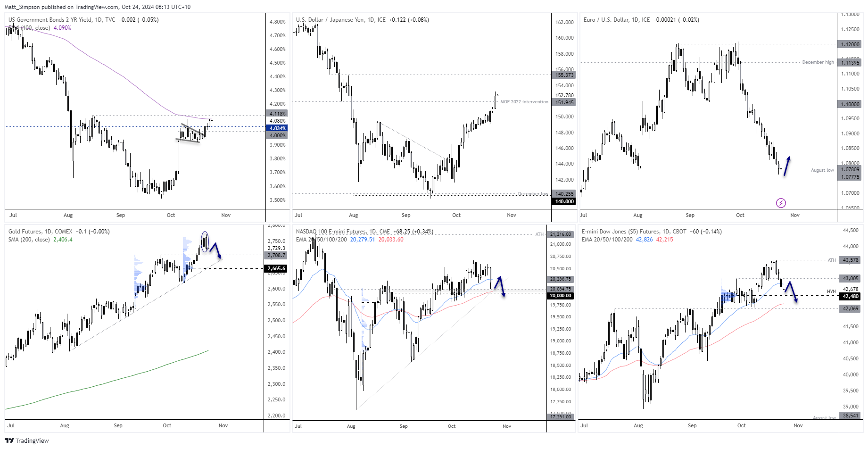Select the red 42,215 EMA value on Dow chart
The width and height of the screenshot is (868, 449).
[665, 240]
